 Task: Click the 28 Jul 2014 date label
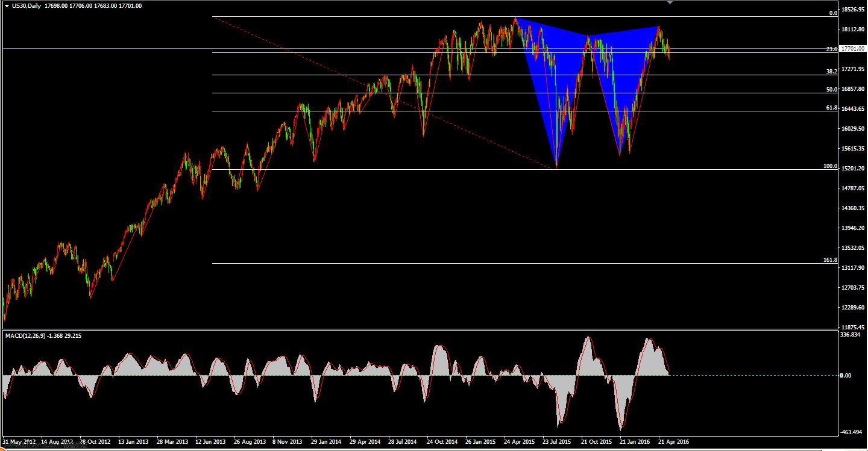[x=403, y=441]
